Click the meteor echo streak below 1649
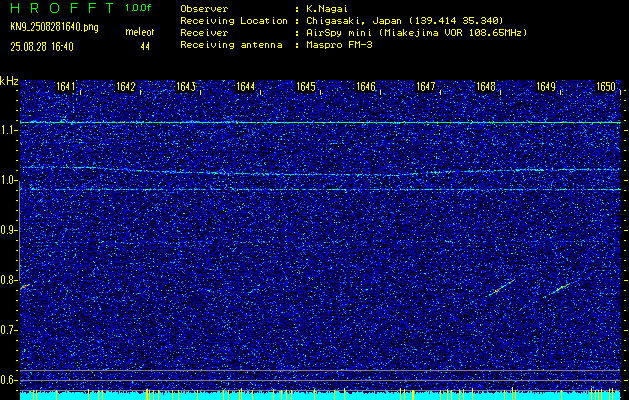This screenshot has height=400, width=629. click(x=561, y=288)
